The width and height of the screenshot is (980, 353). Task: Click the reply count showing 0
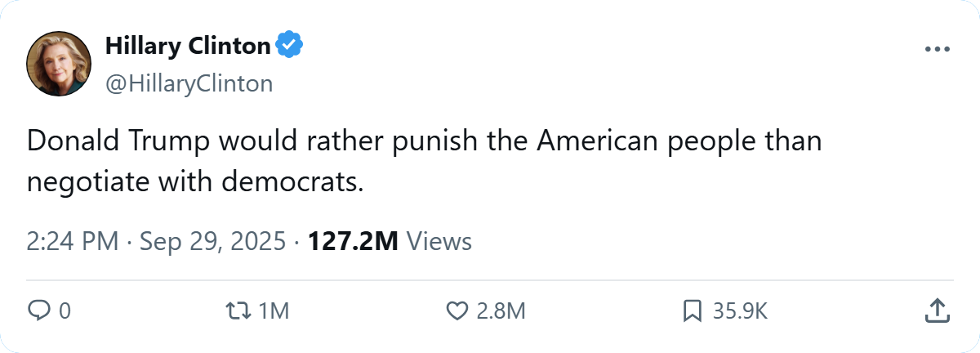65,311
